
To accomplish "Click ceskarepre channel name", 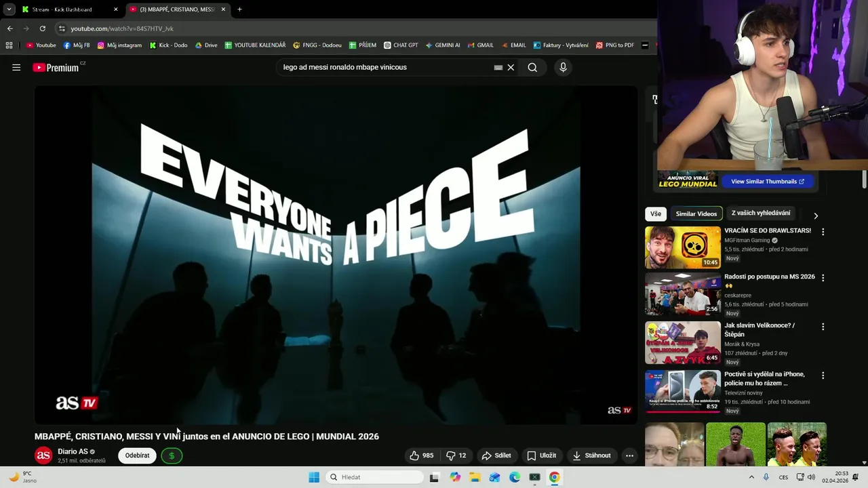I will (738, 295).
